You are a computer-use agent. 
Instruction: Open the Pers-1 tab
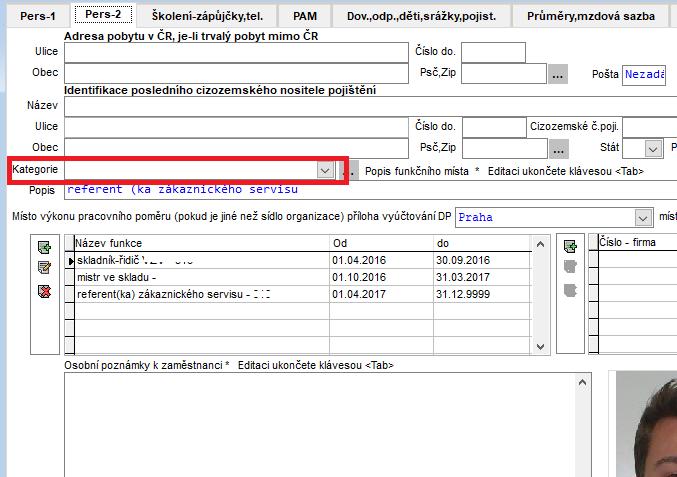(x=38, y=16)
